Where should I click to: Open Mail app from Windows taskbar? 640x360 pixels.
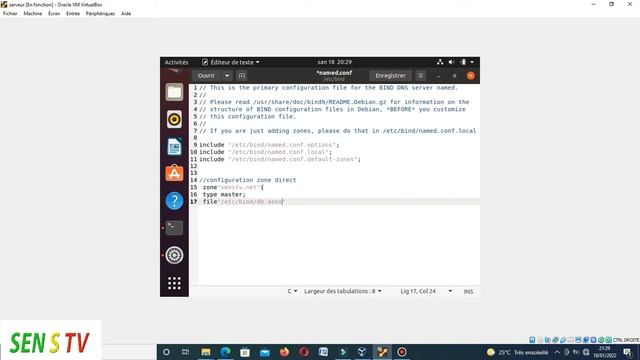pyautogui.click(x=264, y=352)
